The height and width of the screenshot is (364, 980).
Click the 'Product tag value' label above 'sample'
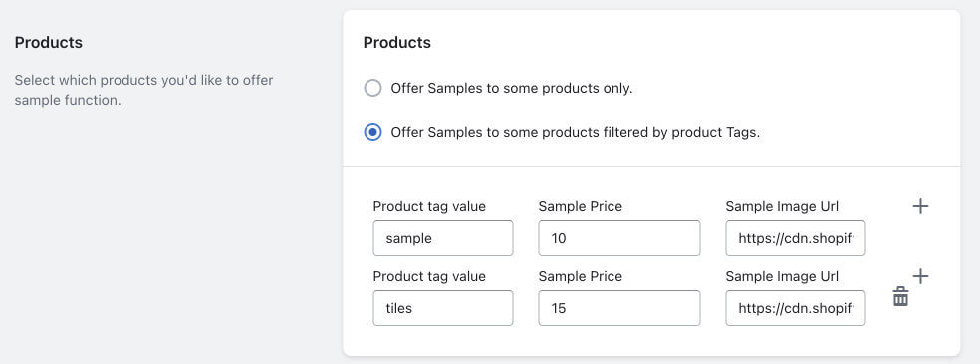(x=429, y=206)
